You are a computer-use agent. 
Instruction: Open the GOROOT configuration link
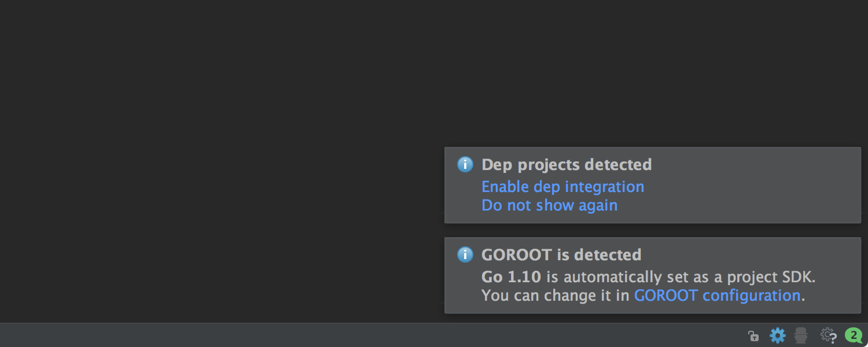coord(717,296)
